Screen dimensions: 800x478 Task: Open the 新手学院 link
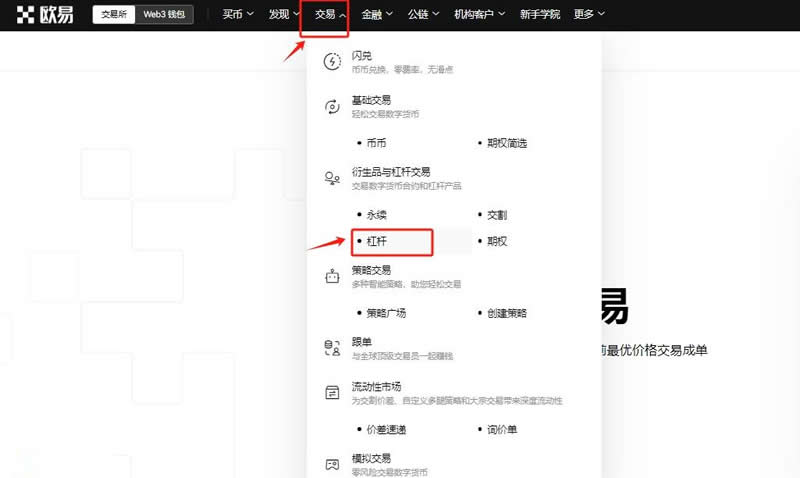coord(541,15)
